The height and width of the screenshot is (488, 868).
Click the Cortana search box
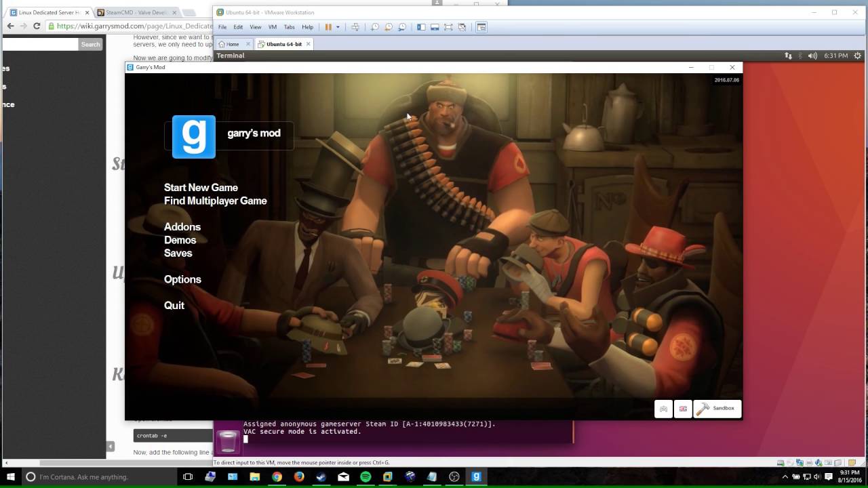[99, 477]
